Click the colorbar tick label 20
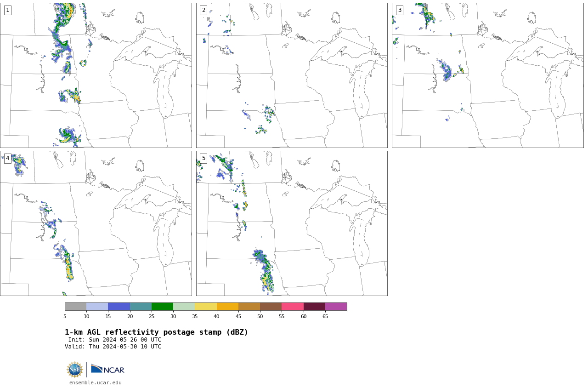The width and height of the screenshot is (588, 388). (130, 316)
